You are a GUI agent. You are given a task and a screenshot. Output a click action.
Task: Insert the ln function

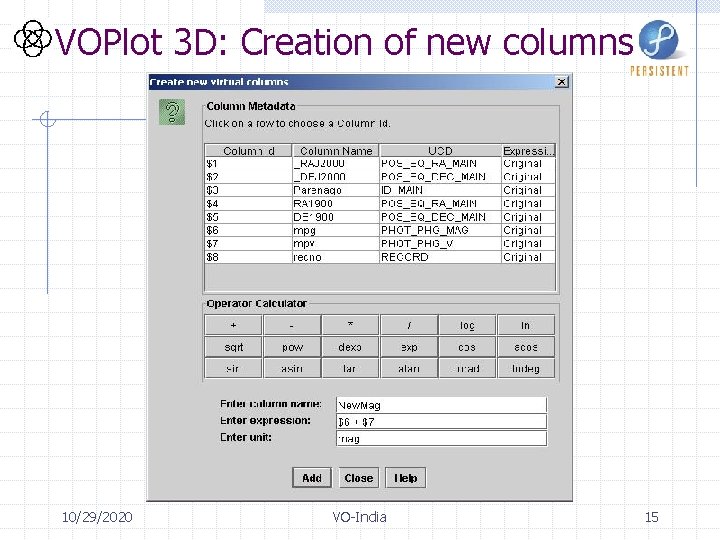click(526, 325)
